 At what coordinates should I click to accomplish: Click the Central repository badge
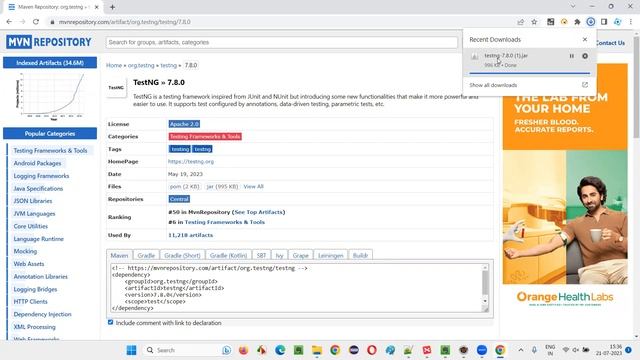pos(179,199)
